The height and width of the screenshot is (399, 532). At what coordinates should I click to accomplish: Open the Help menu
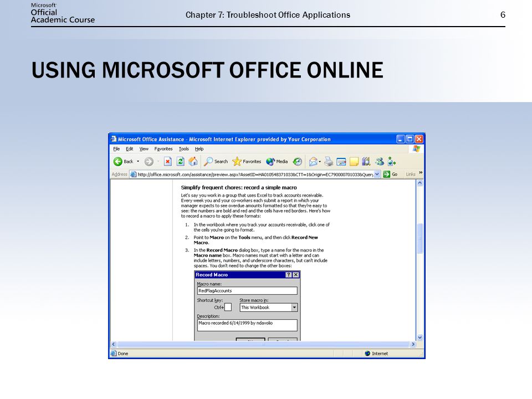coord(199,149)
